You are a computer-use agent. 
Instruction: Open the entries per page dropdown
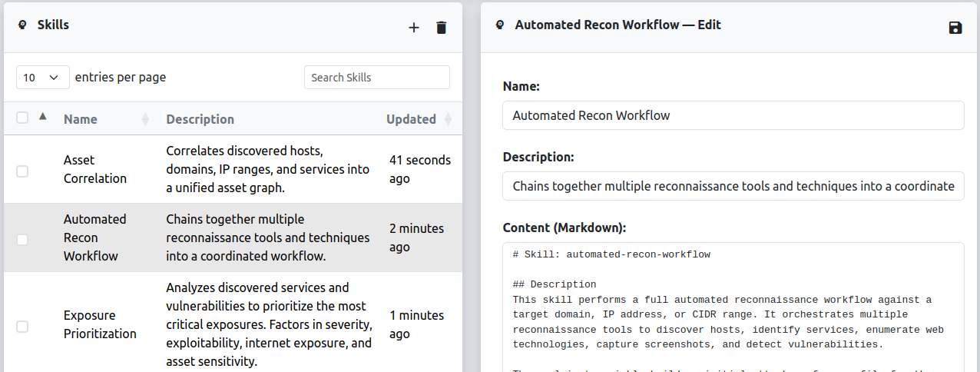pyautogui.click(x=41, y=78)
